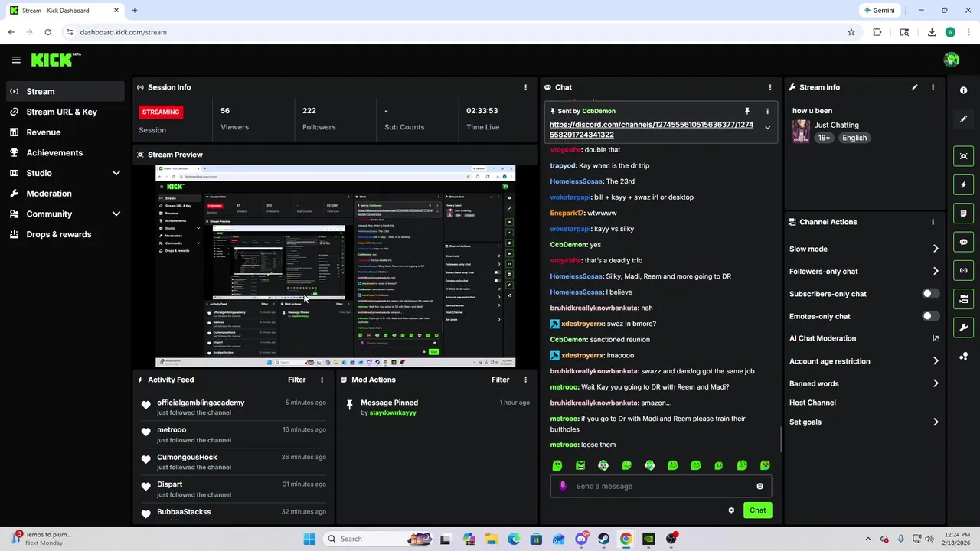980x551 pixels.
Task: Click the Stream Preview thumbnail
Action: coord(335,266)
